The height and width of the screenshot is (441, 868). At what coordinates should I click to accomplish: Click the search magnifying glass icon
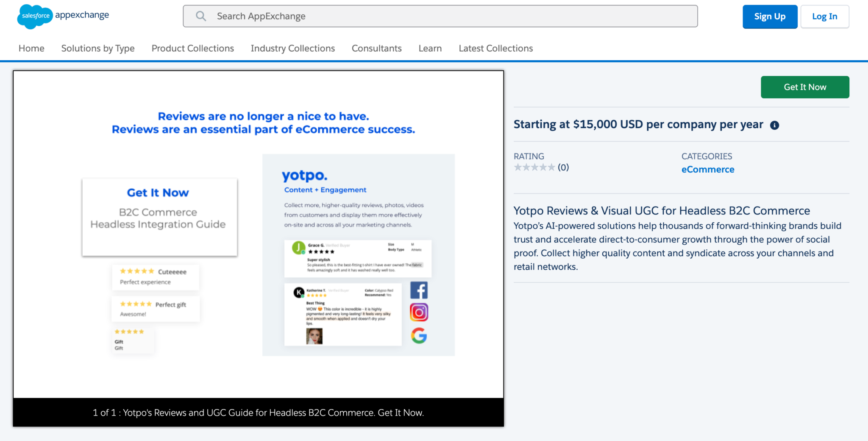coord(201,16)
